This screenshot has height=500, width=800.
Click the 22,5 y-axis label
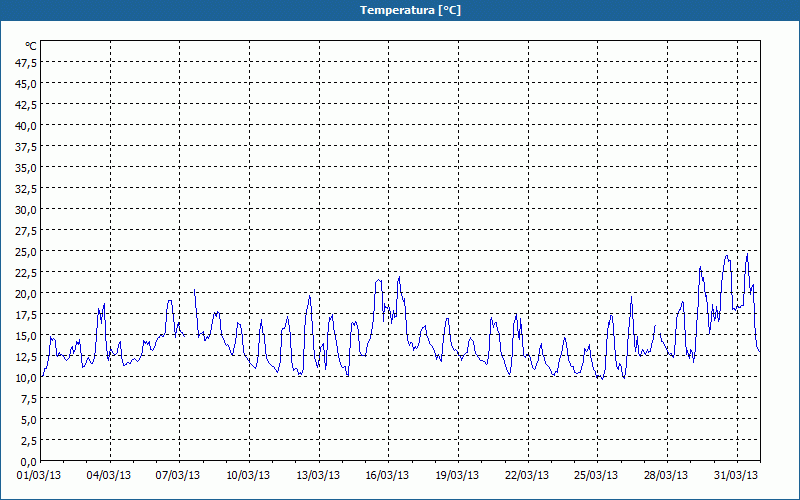(27, 272)
